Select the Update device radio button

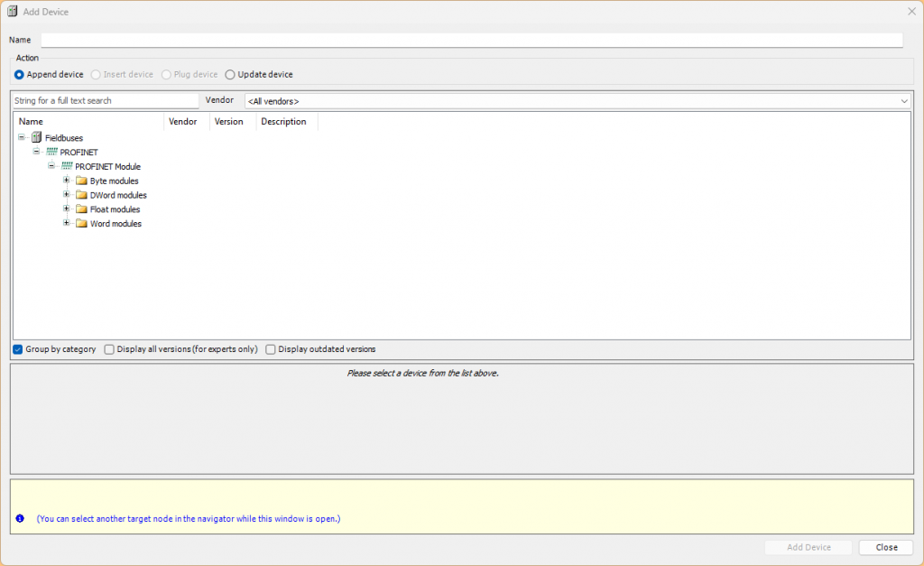click(x=230, y=75)
